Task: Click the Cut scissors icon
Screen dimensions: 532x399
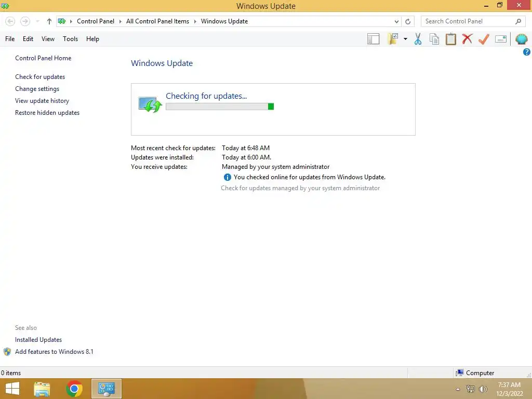Action: 418,39
